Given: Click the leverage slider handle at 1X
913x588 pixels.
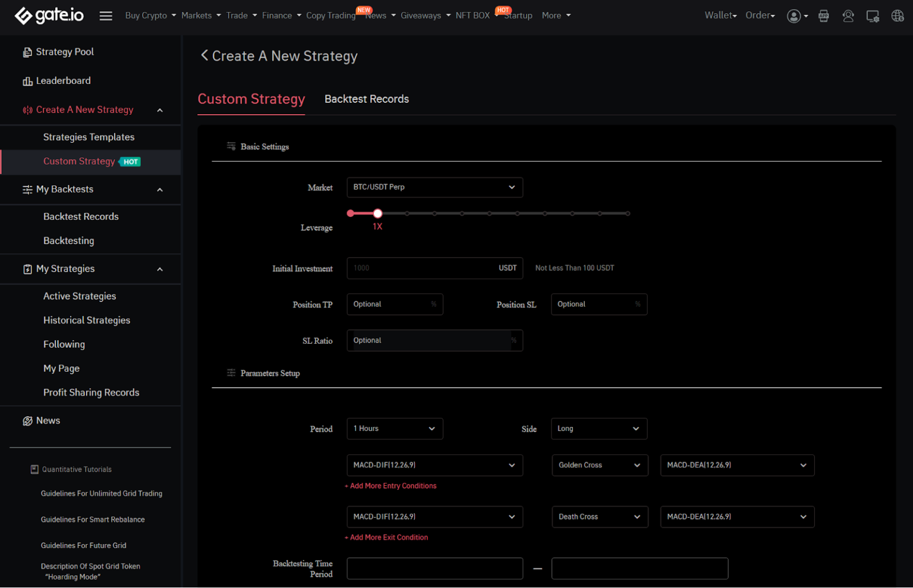Looking at the screenshot, I should (377, 213).
